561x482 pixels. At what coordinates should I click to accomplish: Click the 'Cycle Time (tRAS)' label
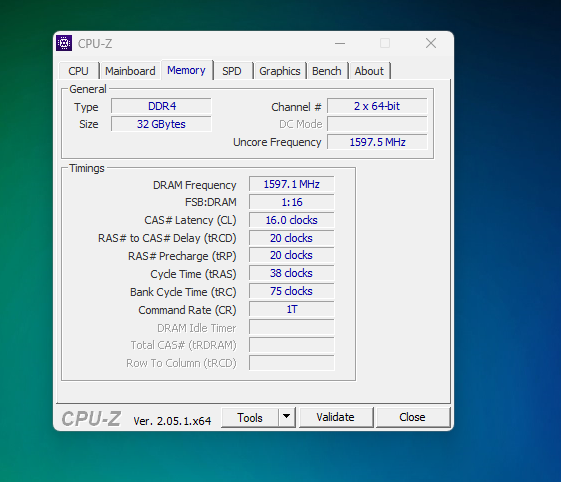[194, 274]
